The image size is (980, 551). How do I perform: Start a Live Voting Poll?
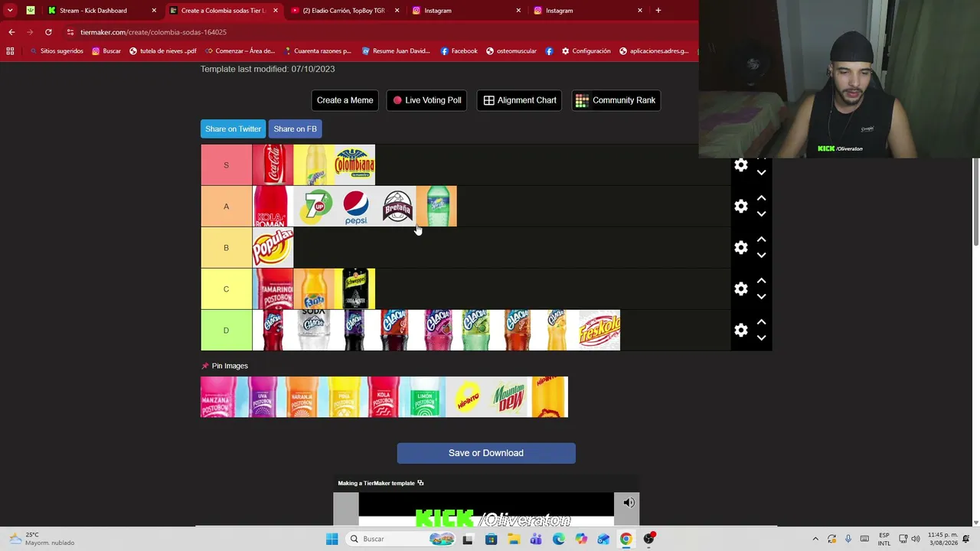[x=427, y=100]
